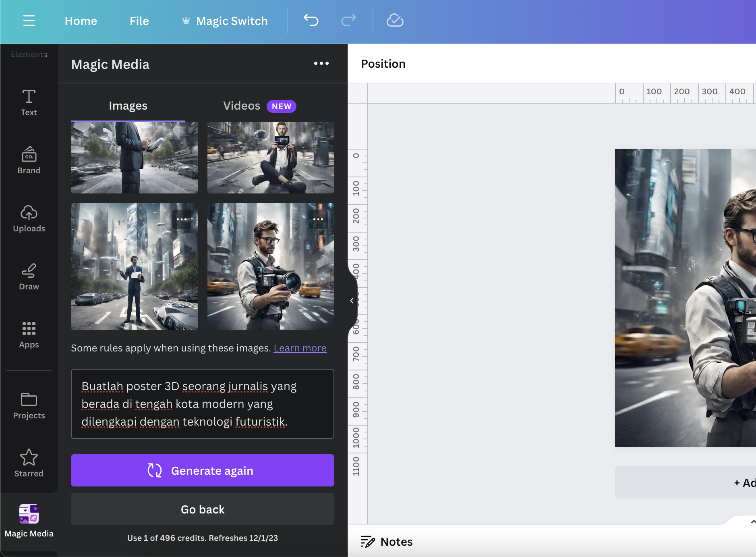Open the Apps panel
The image size is (756, 557).
29,335
